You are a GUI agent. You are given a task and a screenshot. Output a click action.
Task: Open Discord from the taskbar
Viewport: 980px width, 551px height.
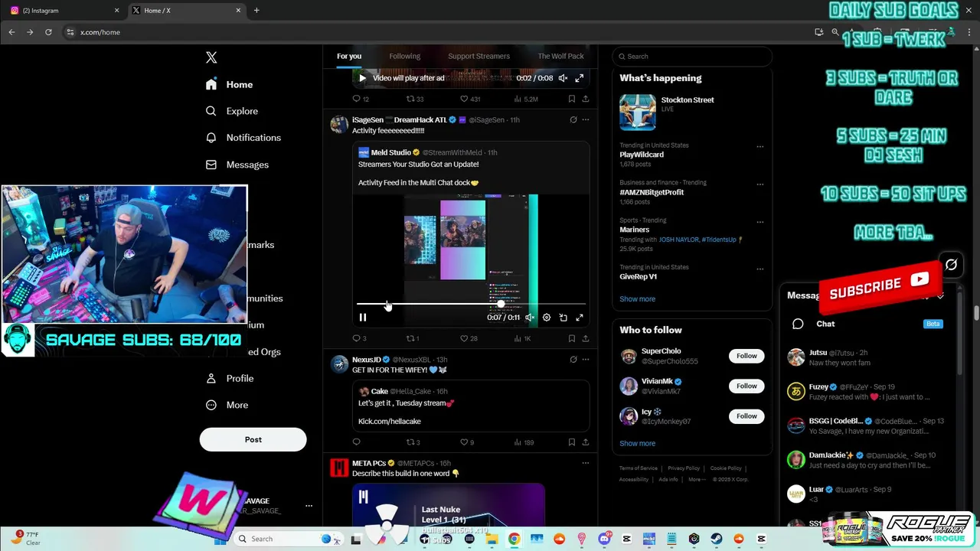604,539
